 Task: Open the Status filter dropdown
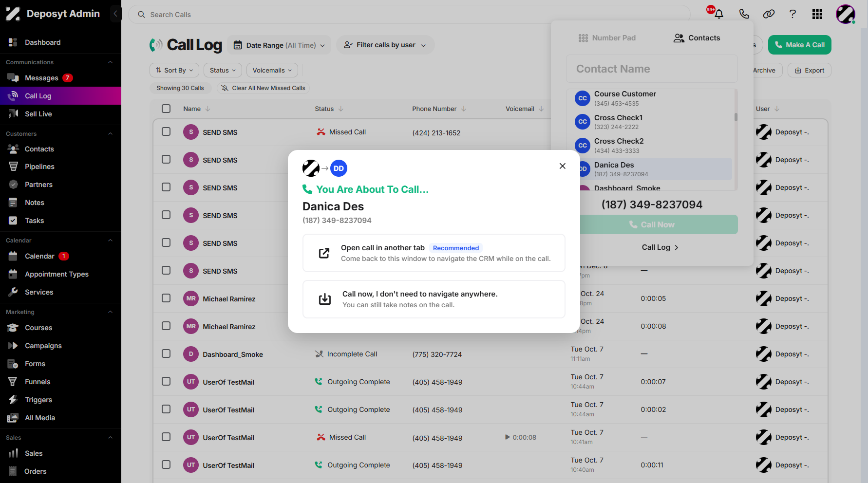223,70
